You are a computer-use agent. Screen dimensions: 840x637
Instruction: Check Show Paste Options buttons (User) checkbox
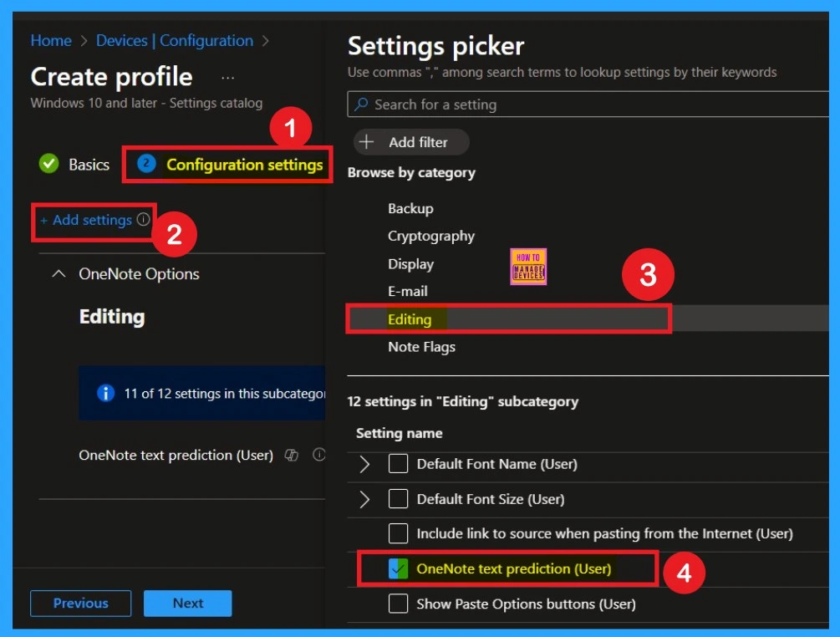tap(398, 604)
